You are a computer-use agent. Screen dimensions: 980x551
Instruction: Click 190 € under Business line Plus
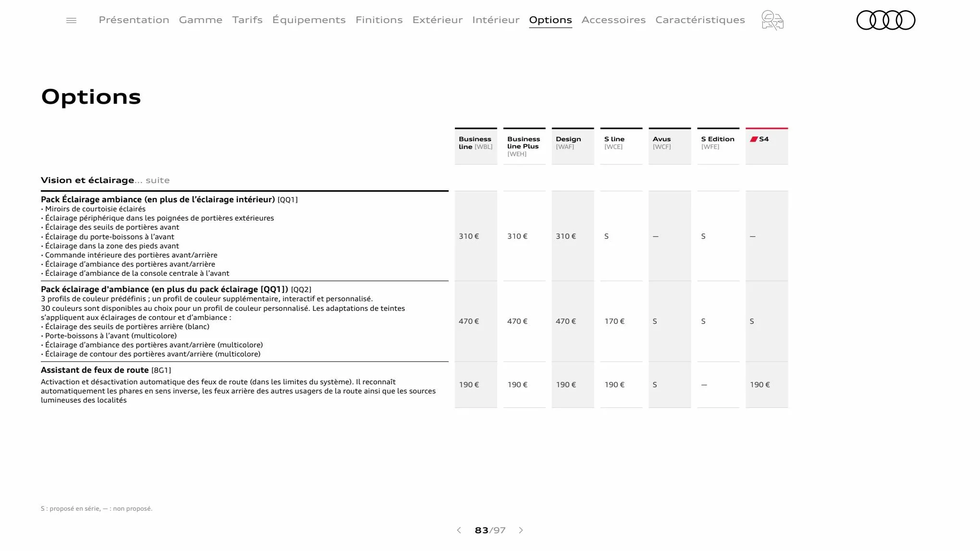[517, 385]
